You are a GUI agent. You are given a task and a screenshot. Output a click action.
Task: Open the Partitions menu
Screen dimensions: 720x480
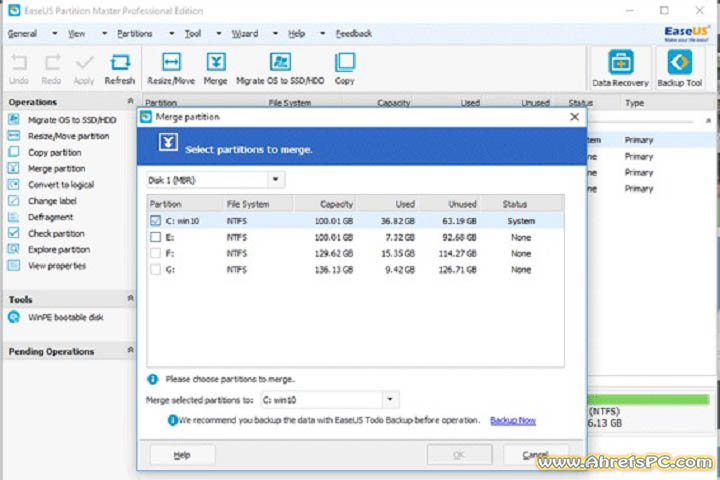(x=135, y=34)
